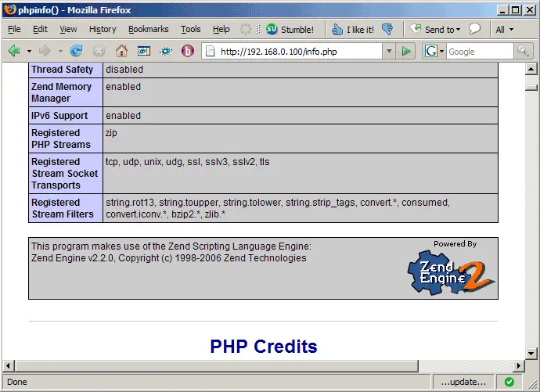The height and width of the screenshot is (392, 540).
Task: Click the vertical scrollbar thumb
Action: (x=531, y=88)
